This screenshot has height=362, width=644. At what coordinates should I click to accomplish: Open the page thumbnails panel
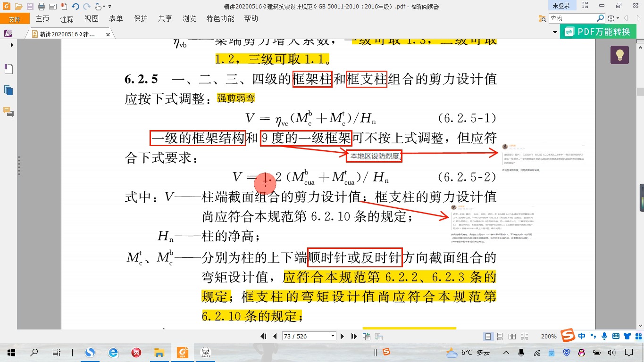coord(8,90)
